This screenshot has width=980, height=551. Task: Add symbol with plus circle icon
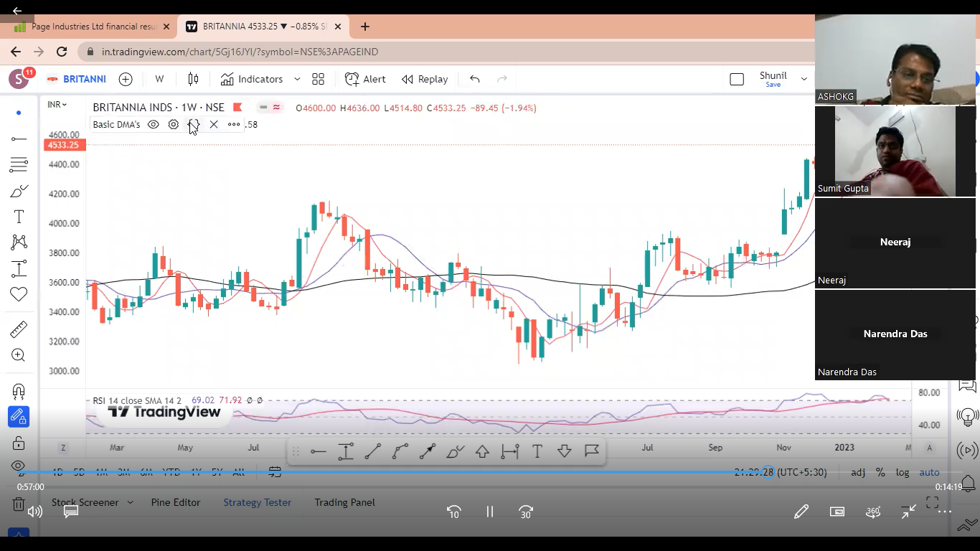click(x=126, y=79)
